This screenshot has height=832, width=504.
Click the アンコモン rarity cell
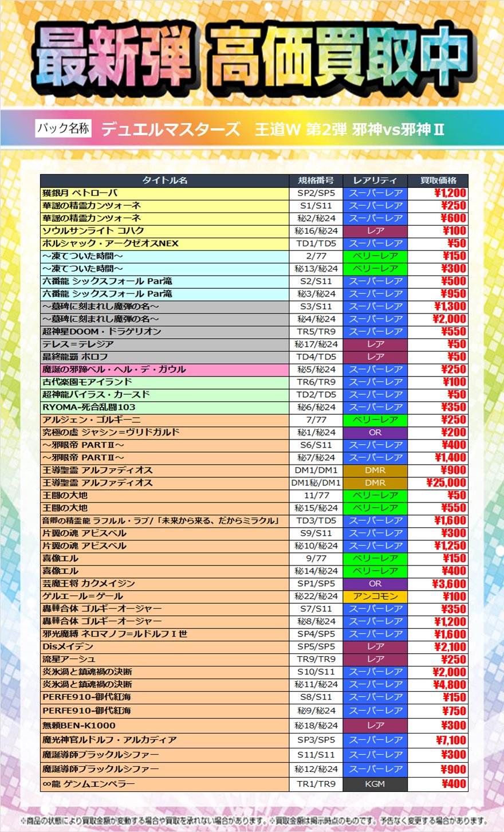(375, 596)
